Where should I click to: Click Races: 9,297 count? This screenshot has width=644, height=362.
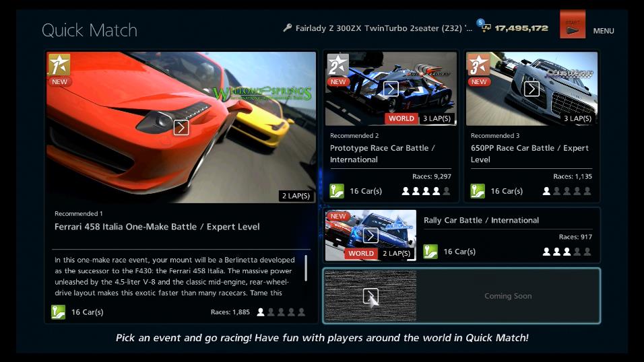coord(432,176)
